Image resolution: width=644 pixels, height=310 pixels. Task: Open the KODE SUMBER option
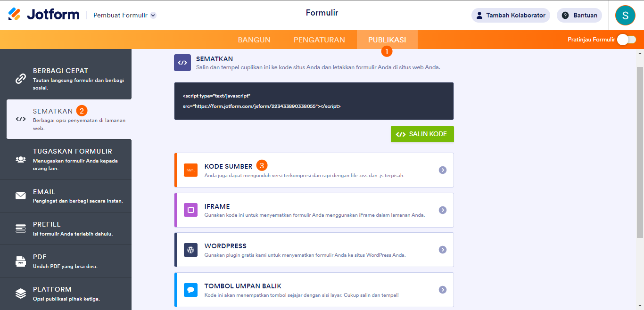click(x=314, y=170)
